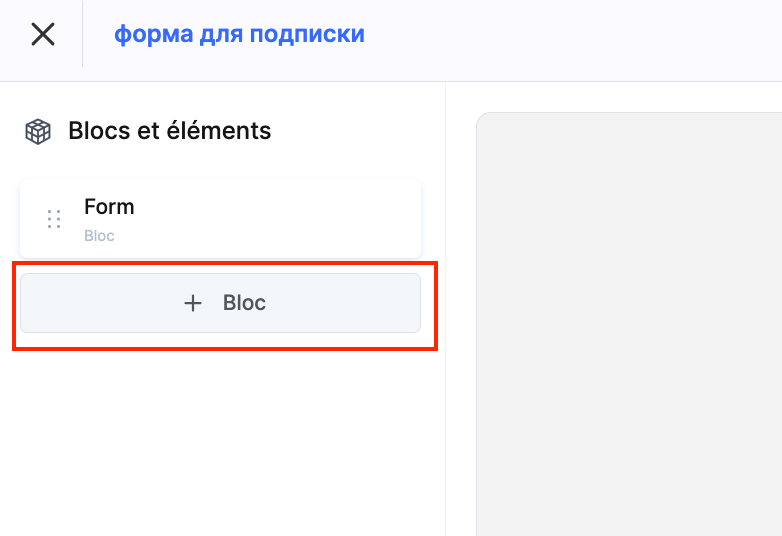Screen dimensions: 782x536
Task: Click the word Form in the block card
Action: coord(109,207)
